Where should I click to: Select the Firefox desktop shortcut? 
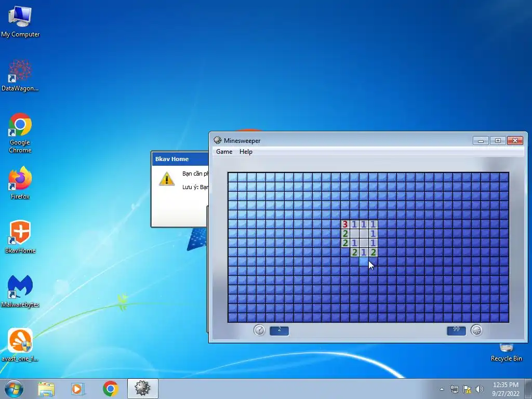[20, 182]
